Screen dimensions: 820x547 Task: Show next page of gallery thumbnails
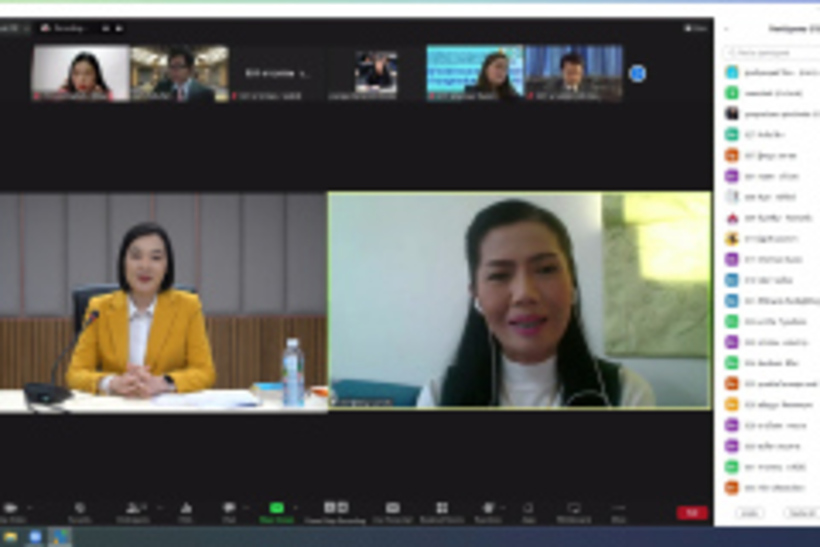637,73
